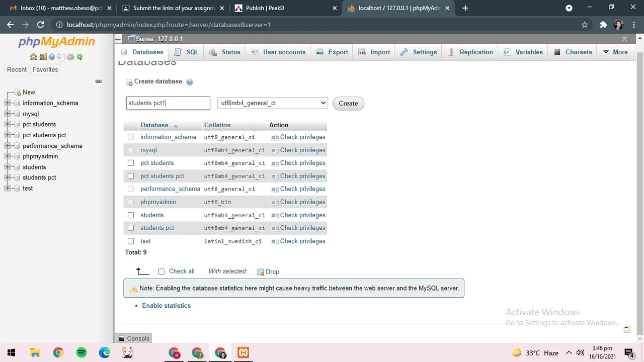Check privileges for test database
The height and width of the screenshot is (362, 644).
[x=298, y=241]
